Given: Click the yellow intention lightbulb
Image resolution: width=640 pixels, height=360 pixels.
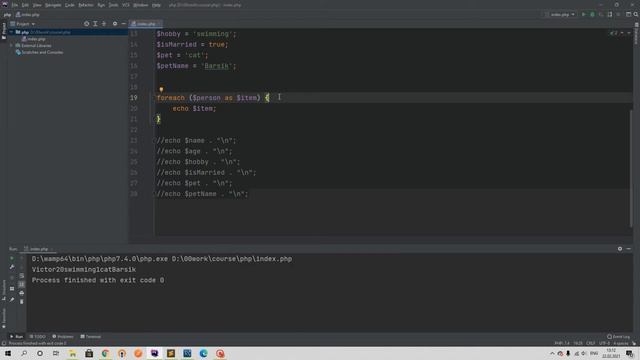Looking at the screenshot, I should (x=161, y=89).
